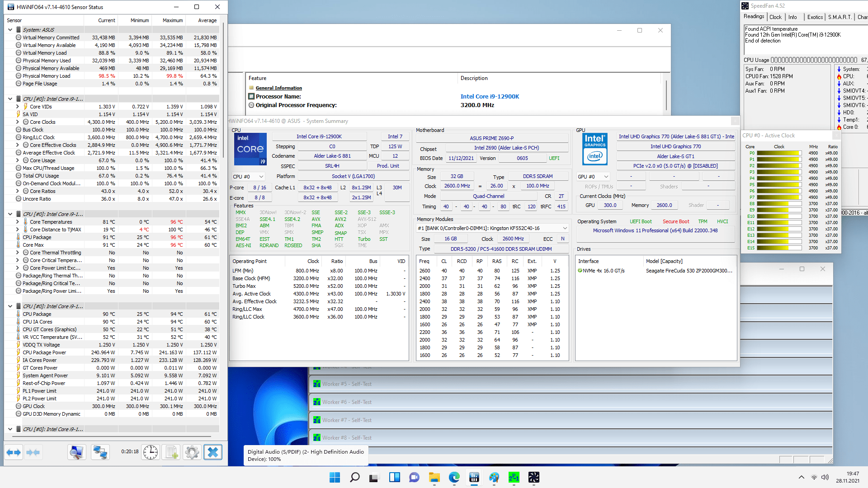Switch to SpeedFan Readings tab
Image resolution: width=868 pixels, height=488 pixels.
point(754,17)
